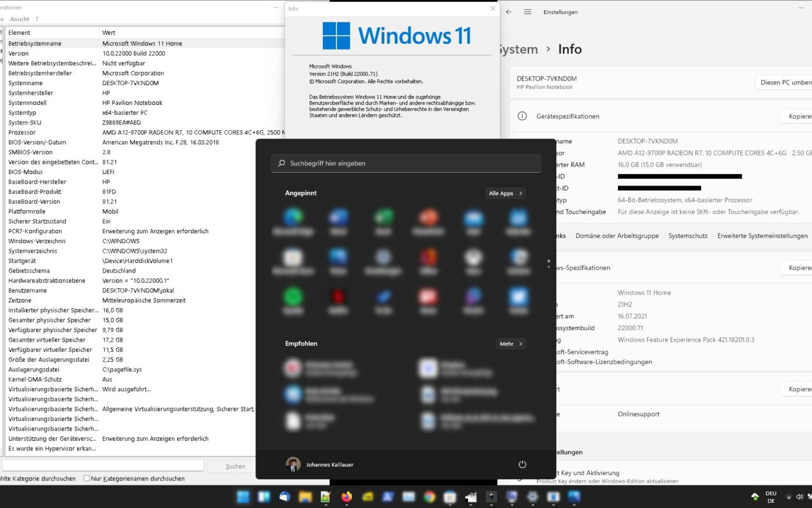Image resolution: width=812 pixels, height=508 pixels.
Task: Open the volume speaker tray icon
Action: point(801,497)
